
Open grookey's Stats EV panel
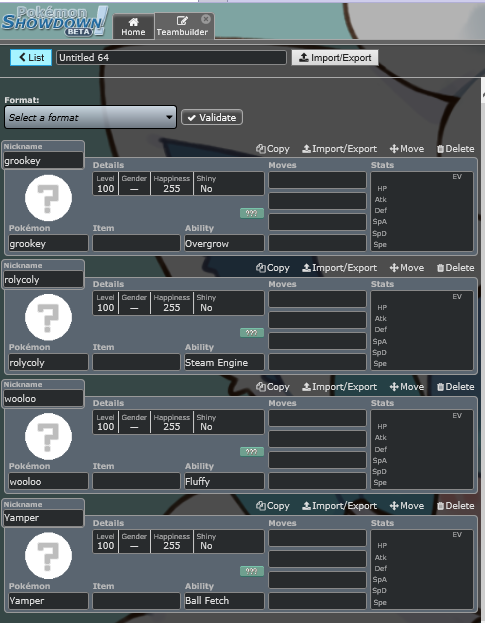click(422, 211)
